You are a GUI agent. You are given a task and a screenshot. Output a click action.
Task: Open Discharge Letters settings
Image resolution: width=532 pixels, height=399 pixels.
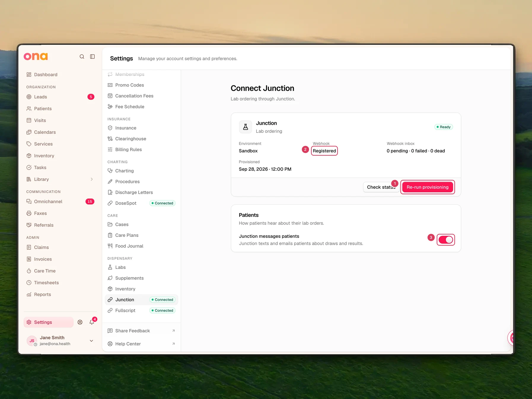pyautogui.click(x=141, y=192)
